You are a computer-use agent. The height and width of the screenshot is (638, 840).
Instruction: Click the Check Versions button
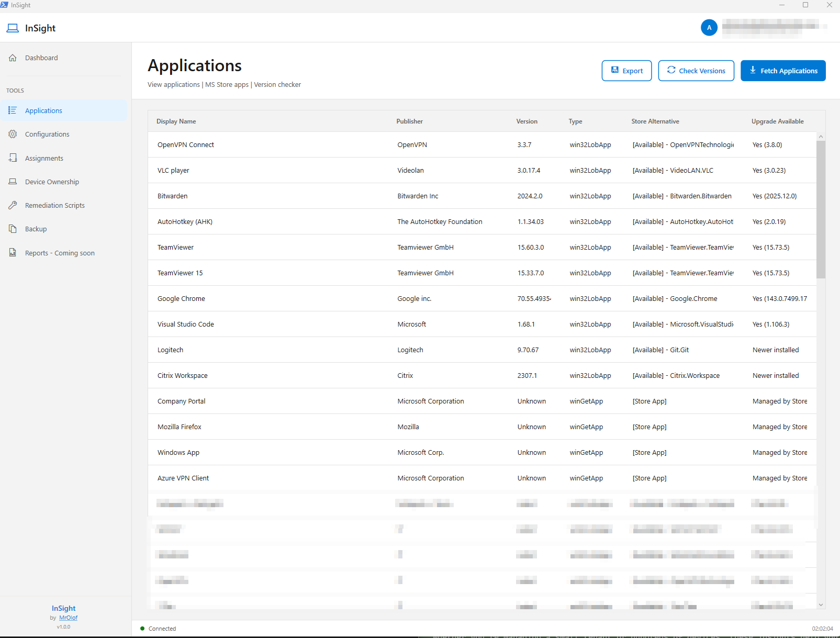pyautogui.click(x=696, y=71)
